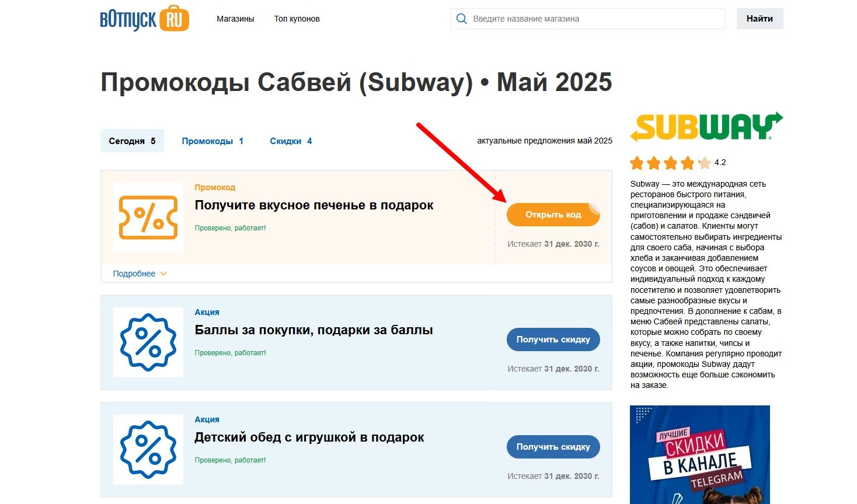The width and height of the screenshot is (857, 504).
Task: Open the Магазины menu item
Action: coord(235,18)
